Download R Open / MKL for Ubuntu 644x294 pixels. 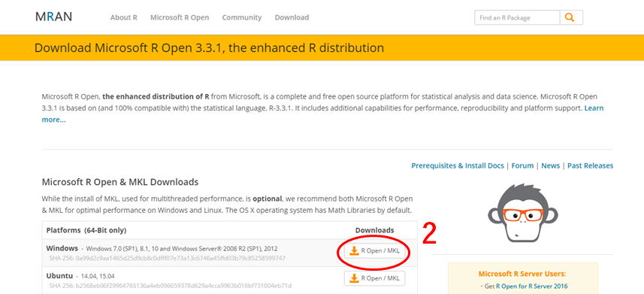(374, 278)
